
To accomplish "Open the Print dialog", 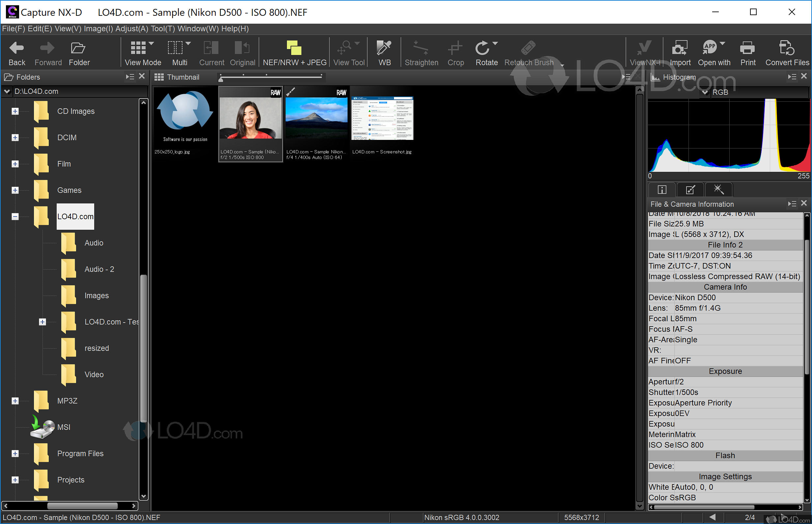I will 748,51.
